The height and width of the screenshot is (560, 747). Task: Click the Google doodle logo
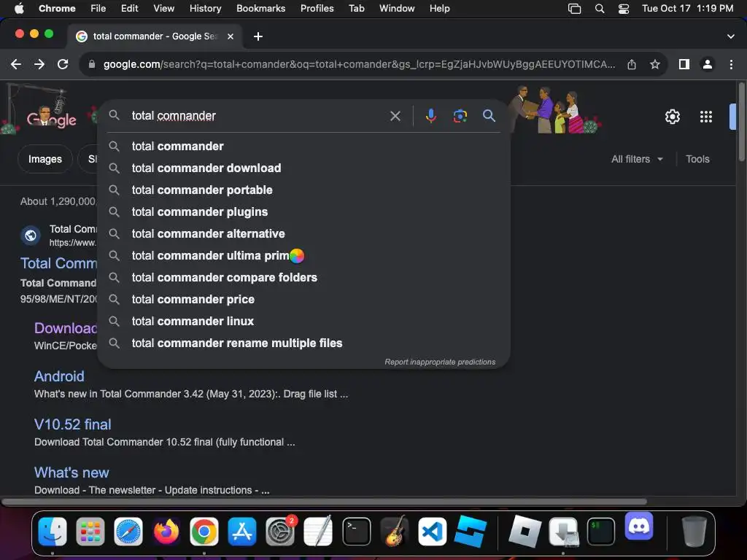[52, 119]
